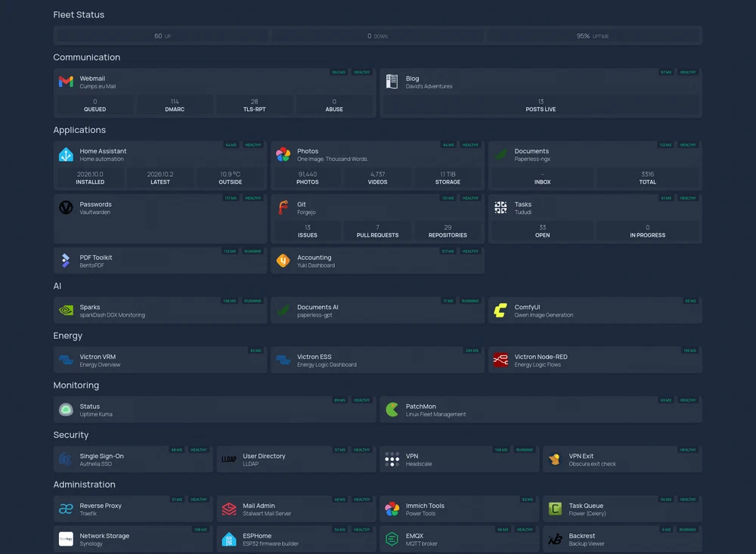This screenshot has width=756, height=554.
Task: Click the Photos STORAGE stat
Action: pos(448,178)
